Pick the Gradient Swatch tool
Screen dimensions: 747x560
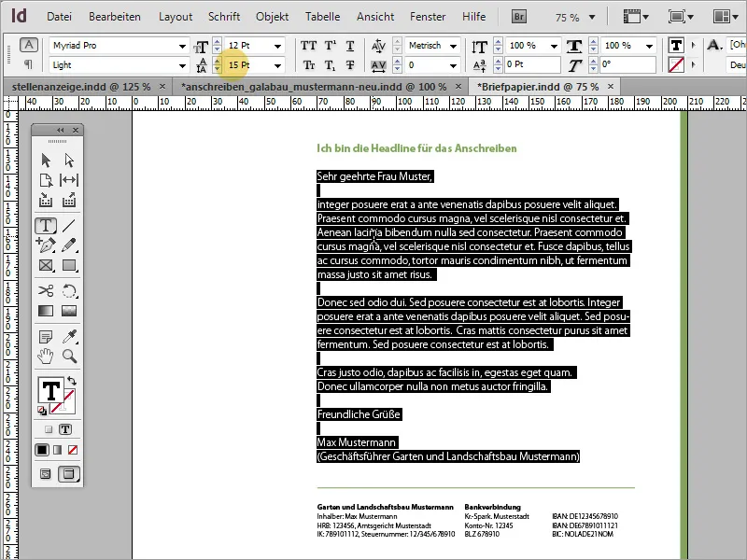pos(46,311)
